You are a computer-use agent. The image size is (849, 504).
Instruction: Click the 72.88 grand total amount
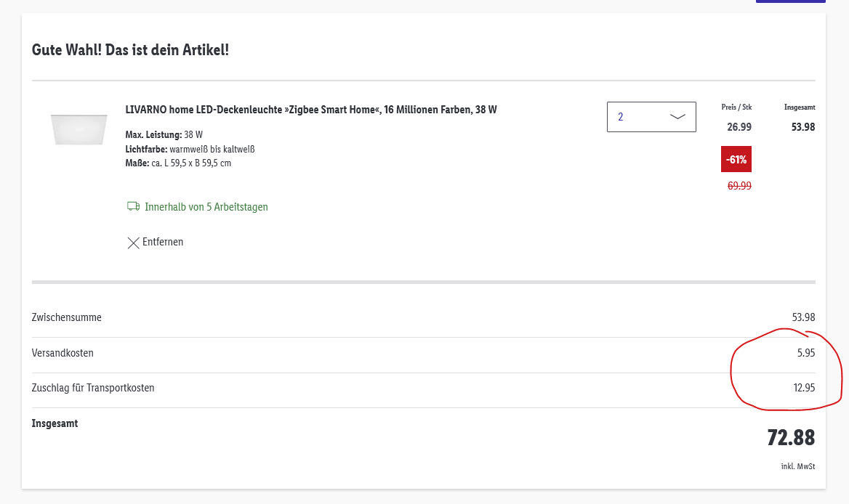pos(791,437)
